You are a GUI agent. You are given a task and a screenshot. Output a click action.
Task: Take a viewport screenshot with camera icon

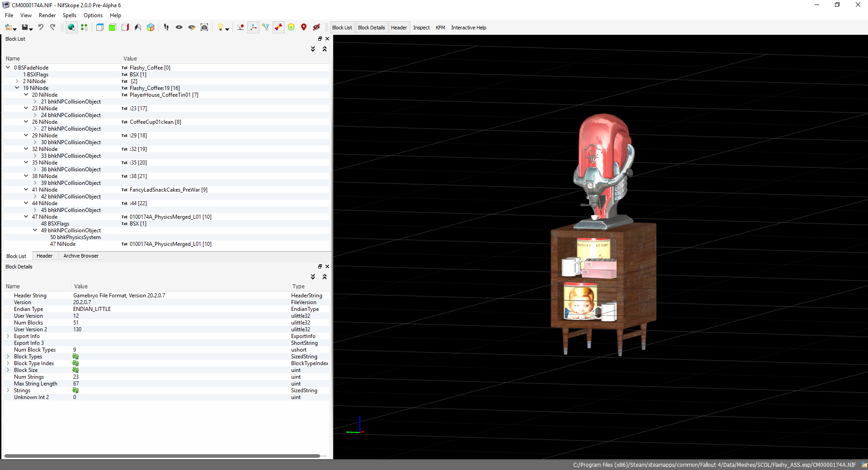tap(204, 28)
